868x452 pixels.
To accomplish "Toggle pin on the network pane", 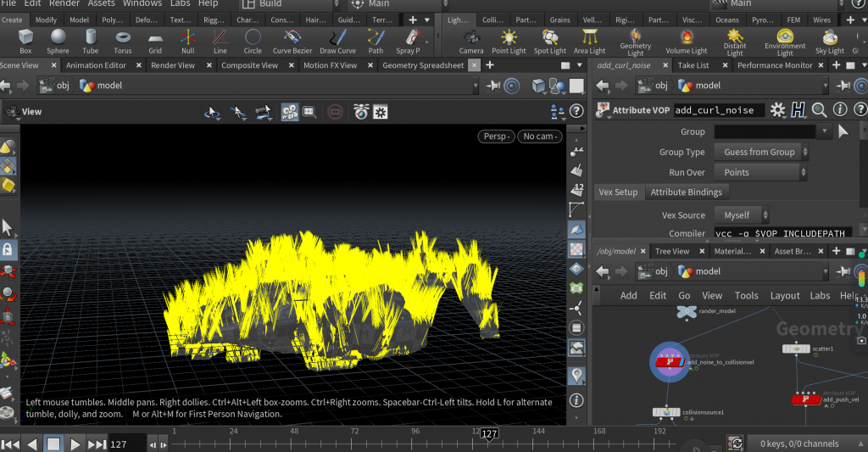I will click(x=843, y=271).
